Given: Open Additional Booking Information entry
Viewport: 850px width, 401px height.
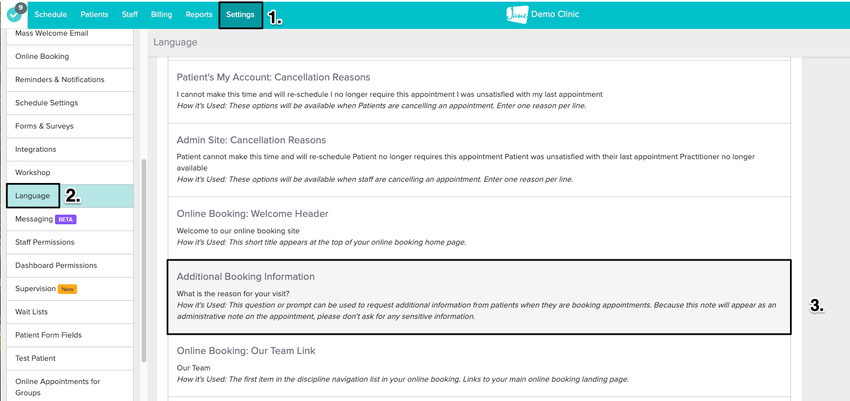Looking at the screenshot, I should pyautogui.click(x=479, y=296).
